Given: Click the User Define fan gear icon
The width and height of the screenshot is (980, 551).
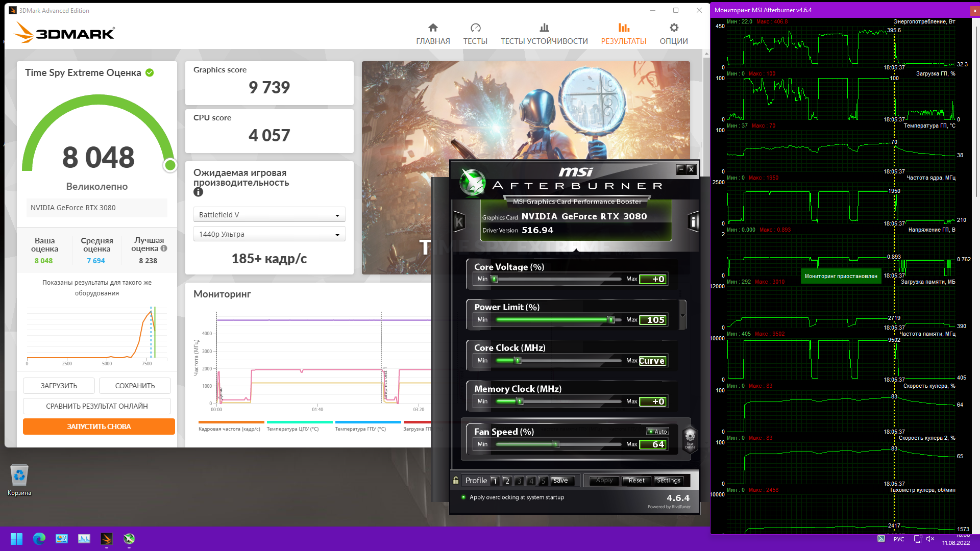Looking at the screenshot, I should pyautogui.click(x=690, y=437).
